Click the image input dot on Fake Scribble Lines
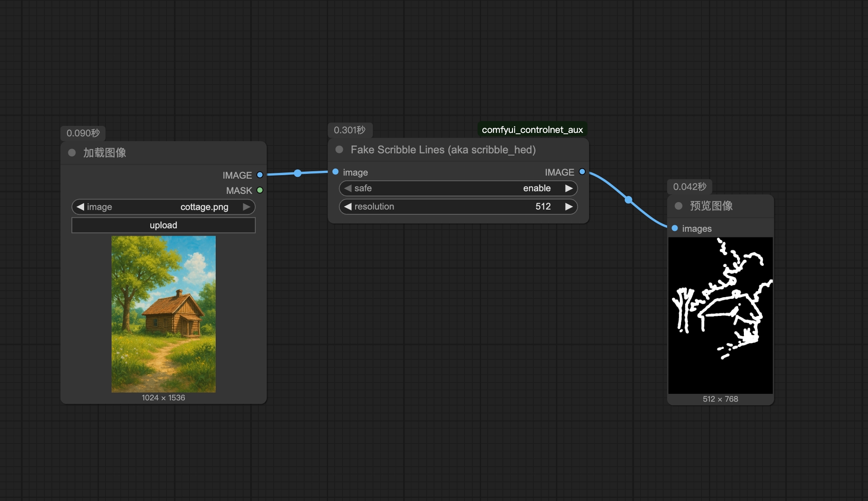 click(336, 172)
